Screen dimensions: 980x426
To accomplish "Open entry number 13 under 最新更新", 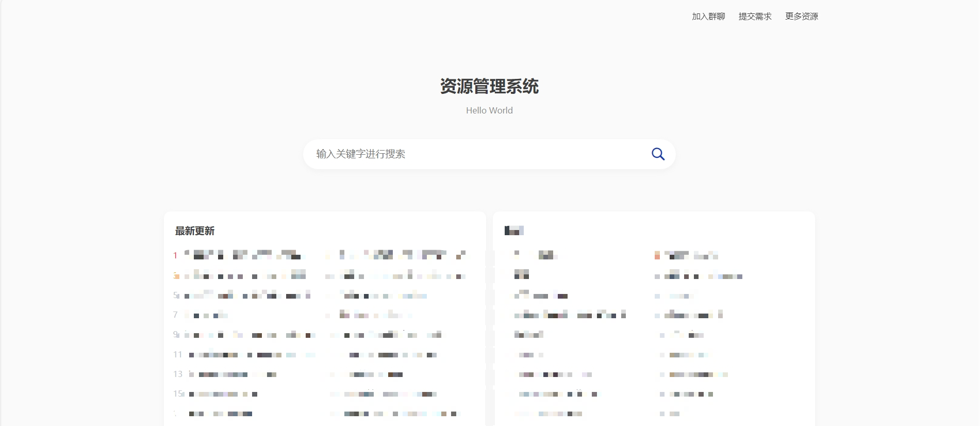I will [232, 374].
